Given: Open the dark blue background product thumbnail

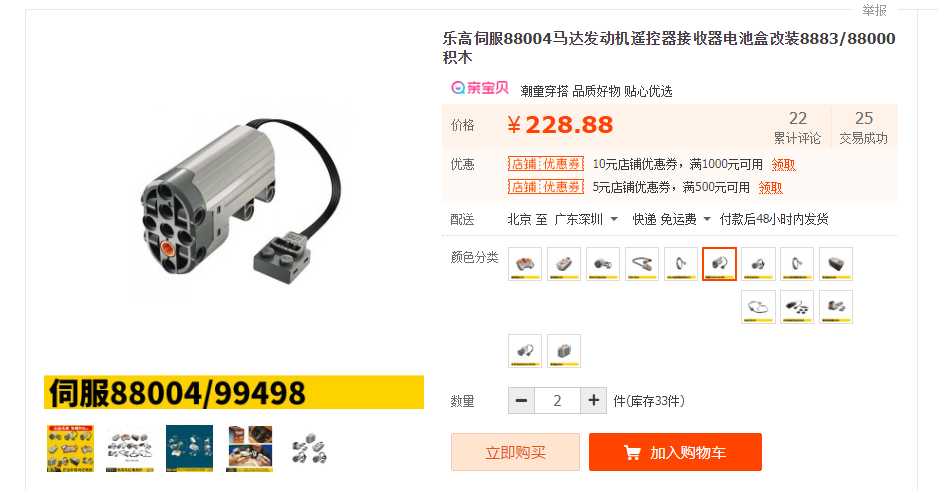Looking at the screenshot, I should tap(189, 449).
